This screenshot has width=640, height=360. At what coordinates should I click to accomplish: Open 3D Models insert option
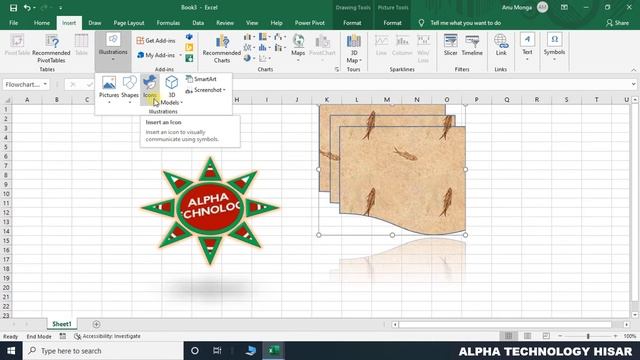click(171, 90)
